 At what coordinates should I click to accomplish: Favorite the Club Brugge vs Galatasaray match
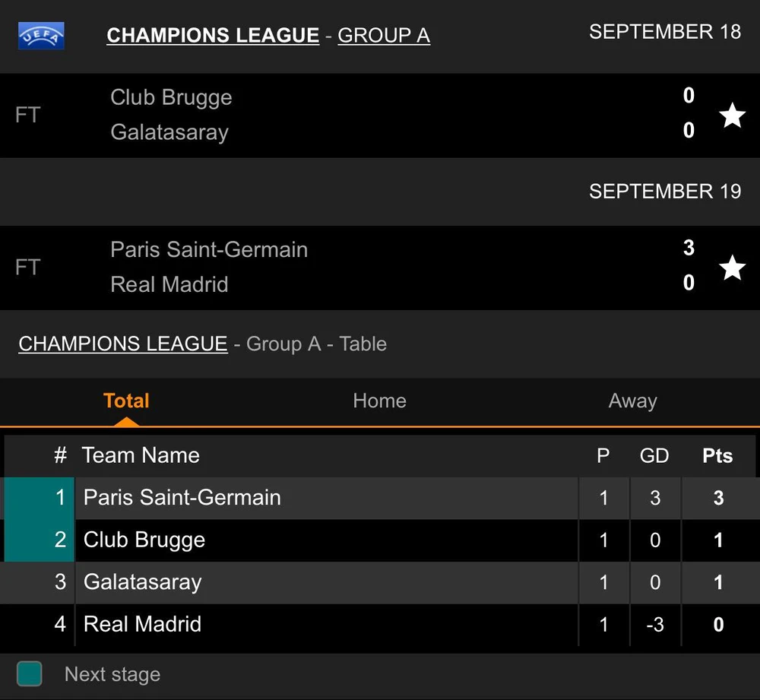click(x=732, y=116)
